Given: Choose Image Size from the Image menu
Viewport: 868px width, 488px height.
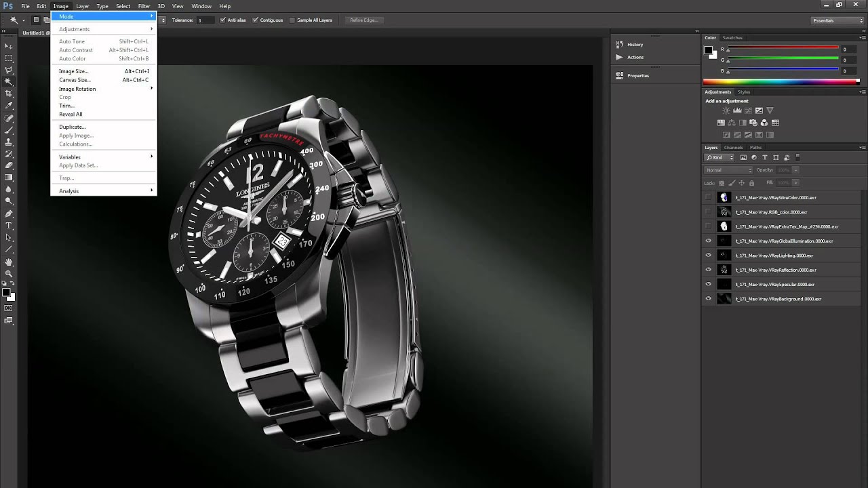Looking at the screenshot, I should point(104,71).
